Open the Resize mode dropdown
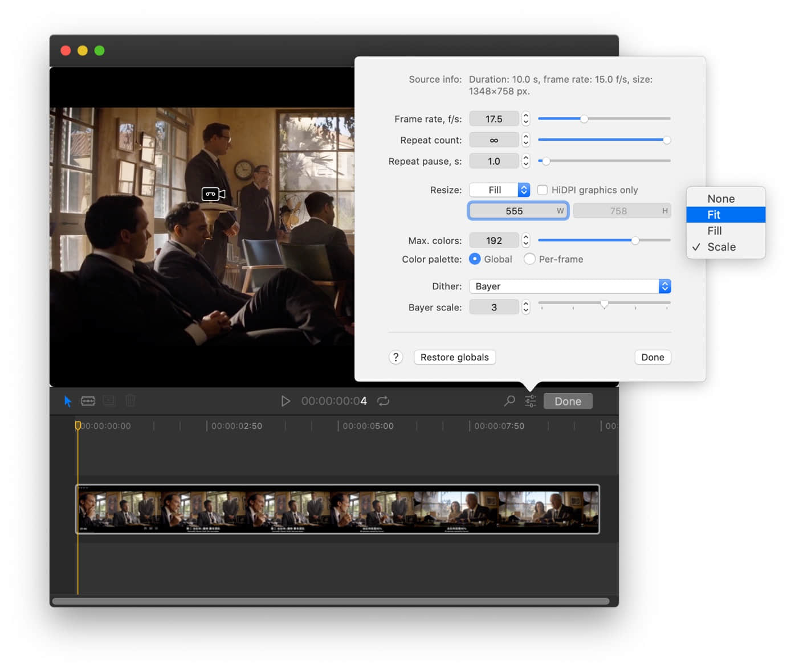 click(x=500, y=190)
